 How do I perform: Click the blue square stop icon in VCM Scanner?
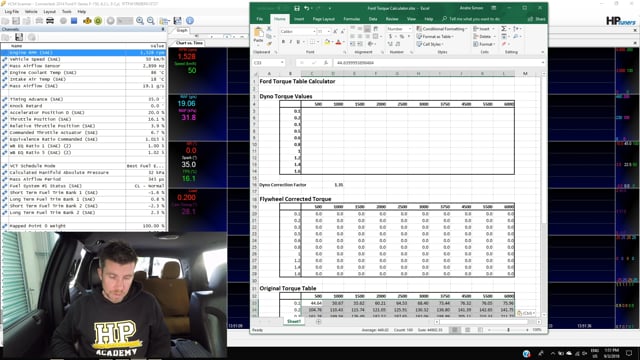74,20
